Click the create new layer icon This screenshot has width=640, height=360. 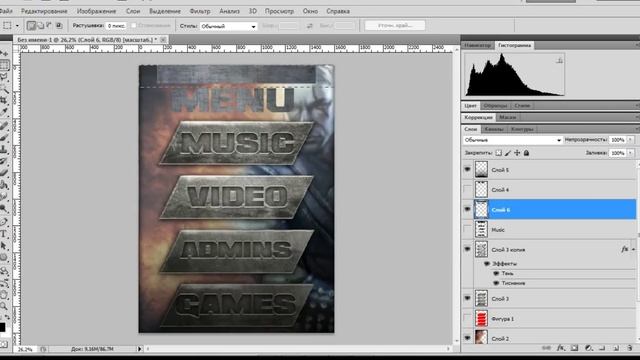[616, 348]
